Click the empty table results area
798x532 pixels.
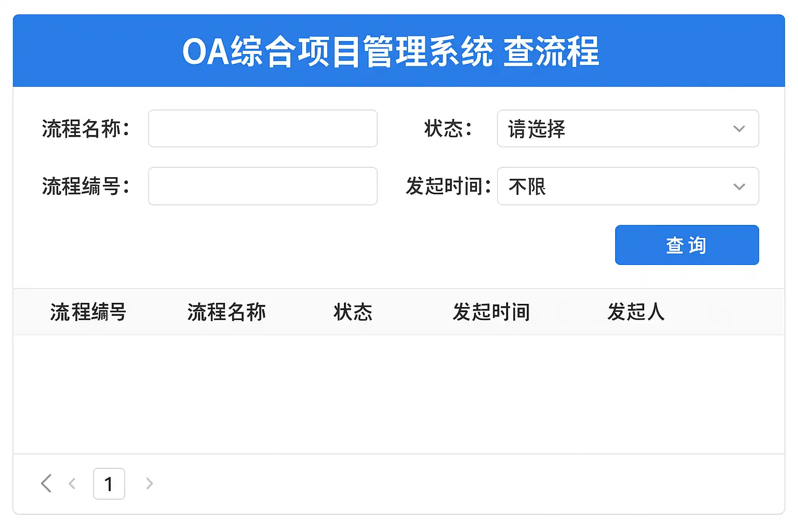(x=398, y=394)
